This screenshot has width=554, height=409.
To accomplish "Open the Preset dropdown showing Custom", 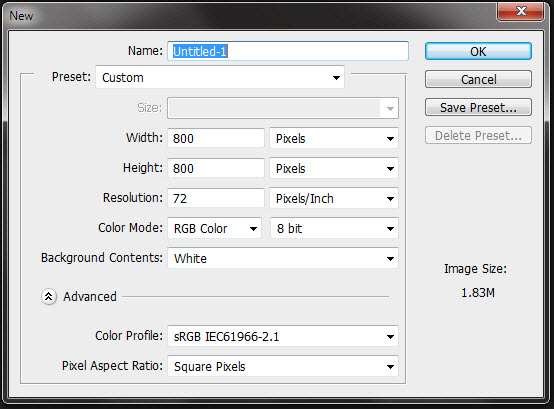I will click(220, 77).
